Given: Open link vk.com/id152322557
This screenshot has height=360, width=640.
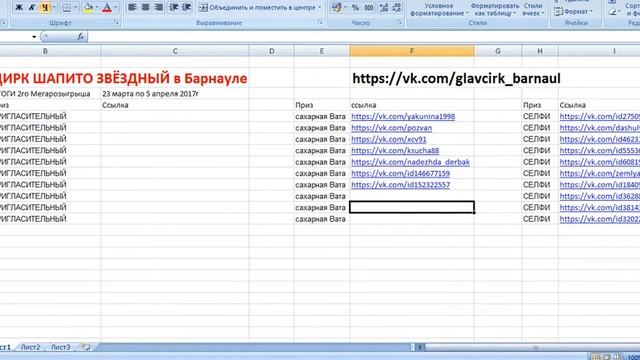Looking at the screenshot, I should 400,185.
